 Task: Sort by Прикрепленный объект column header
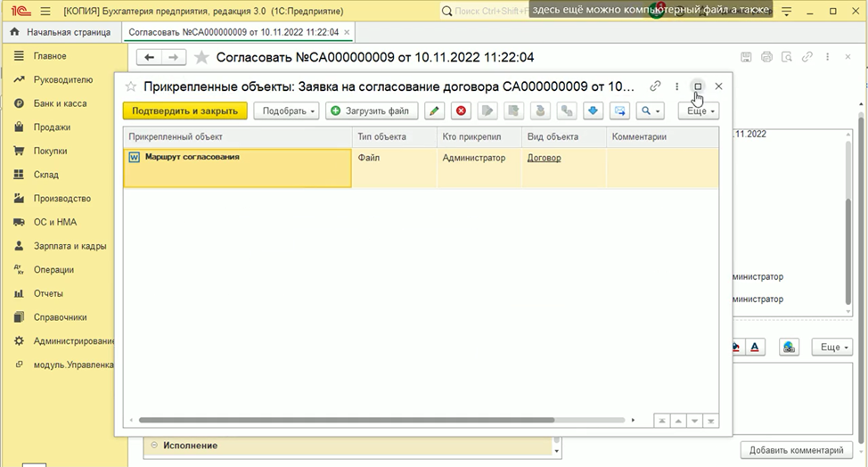pos(237,136)
